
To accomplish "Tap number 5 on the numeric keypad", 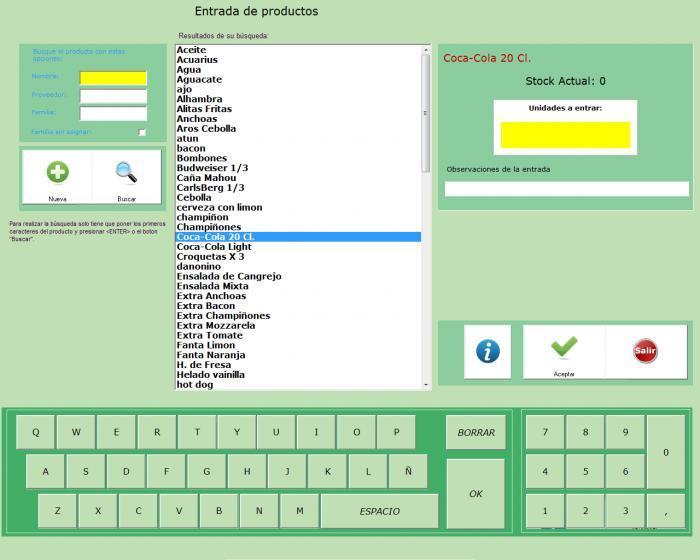I will (x=585, y=472).
